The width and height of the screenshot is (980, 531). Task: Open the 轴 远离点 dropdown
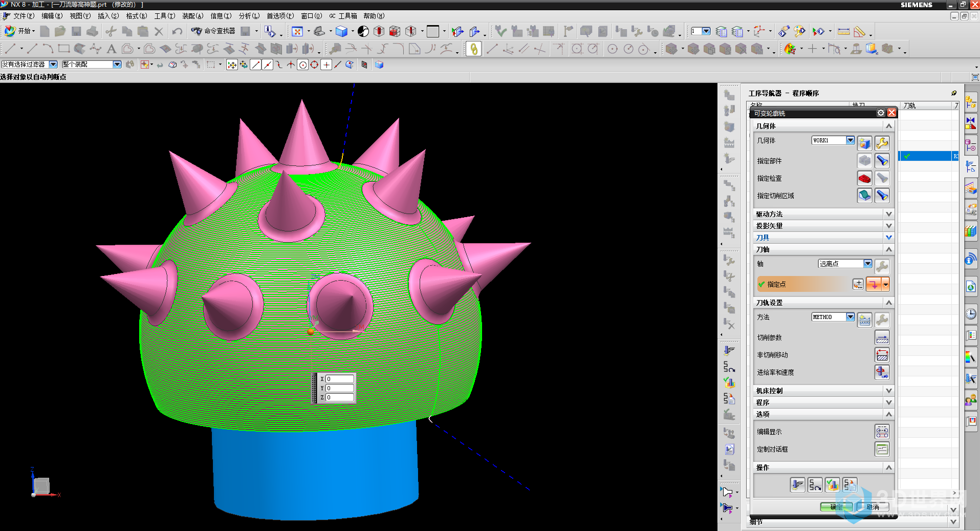[x=867, y=264]
